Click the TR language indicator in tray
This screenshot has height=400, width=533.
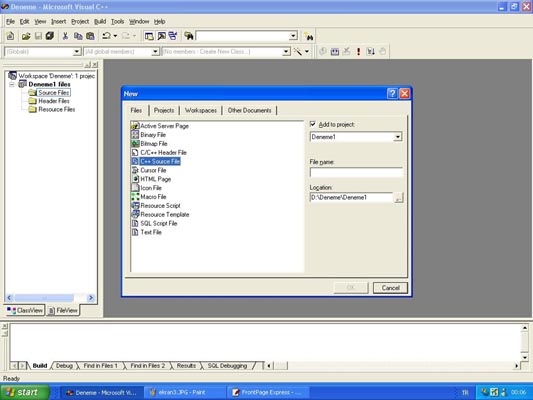point(465,393)
